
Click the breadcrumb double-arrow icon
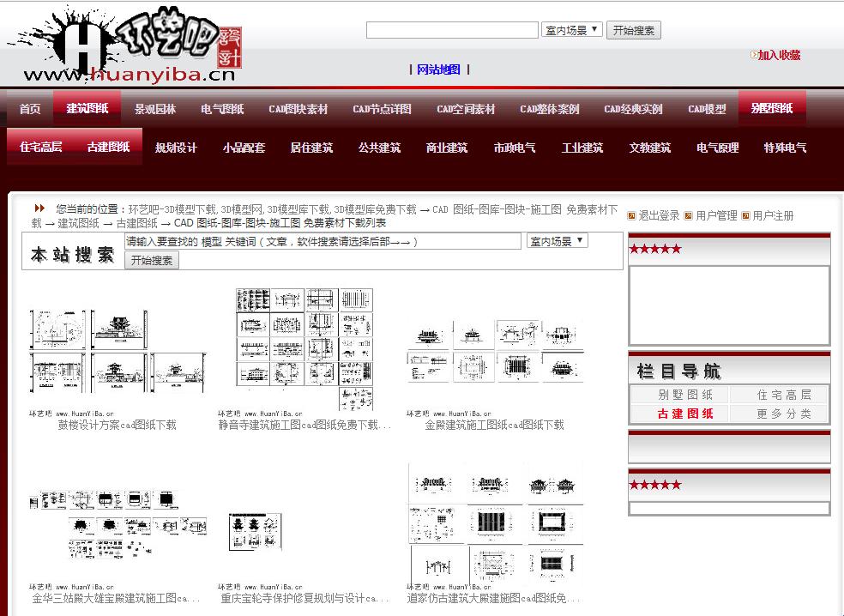[x=39, y=208]
